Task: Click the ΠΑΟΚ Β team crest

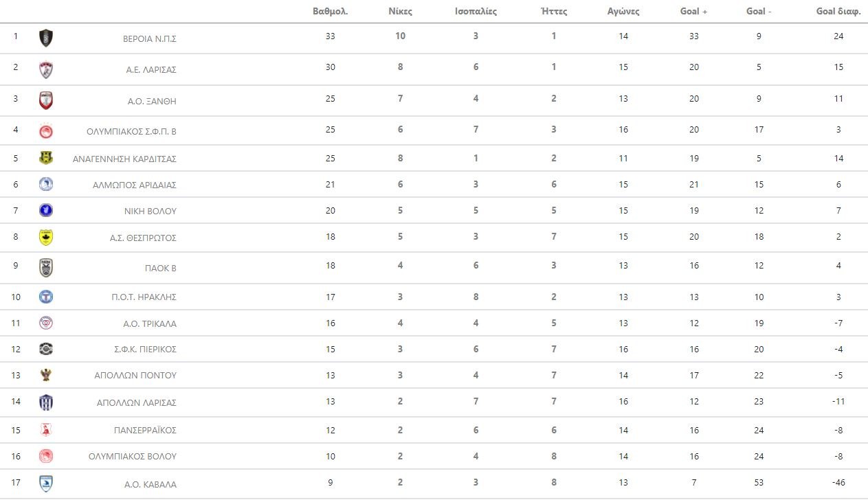Action: tap(46, 268)
